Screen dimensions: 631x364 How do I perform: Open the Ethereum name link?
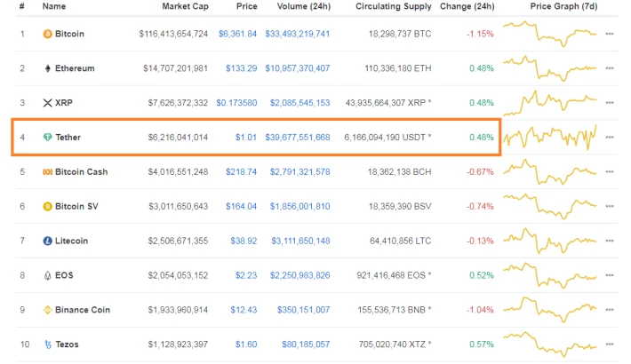pyautogui.click(x=75, y=68)
